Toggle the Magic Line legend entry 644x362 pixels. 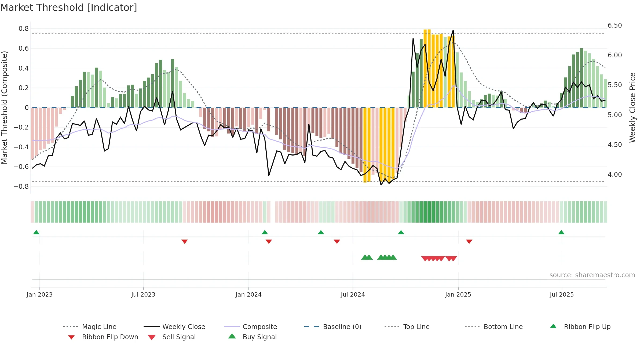(x=90, y=327)
